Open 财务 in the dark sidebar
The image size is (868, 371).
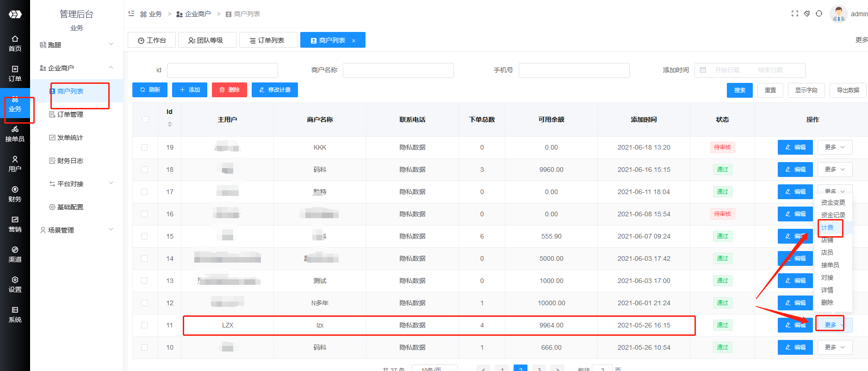coord(15,194)
